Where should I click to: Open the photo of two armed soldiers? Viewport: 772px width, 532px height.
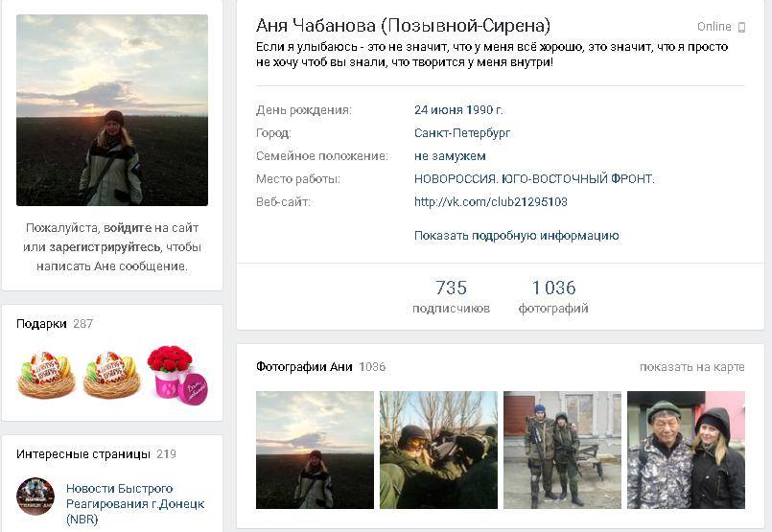click(562, 450)
